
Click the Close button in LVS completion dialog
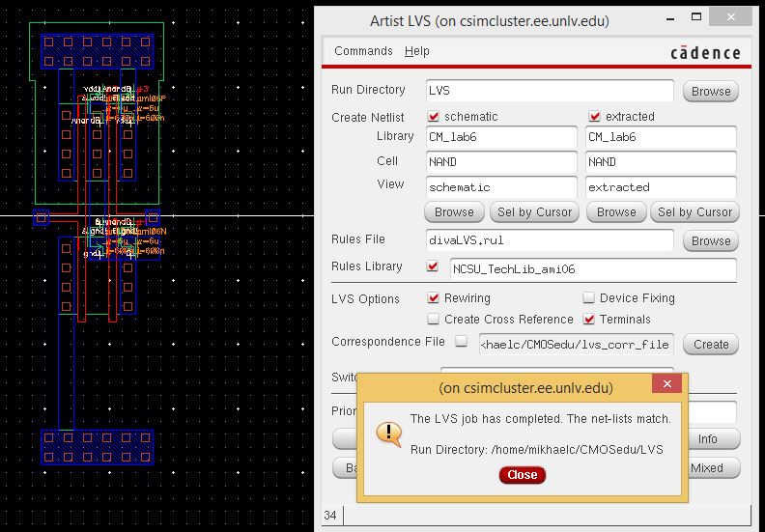point(522,475)
